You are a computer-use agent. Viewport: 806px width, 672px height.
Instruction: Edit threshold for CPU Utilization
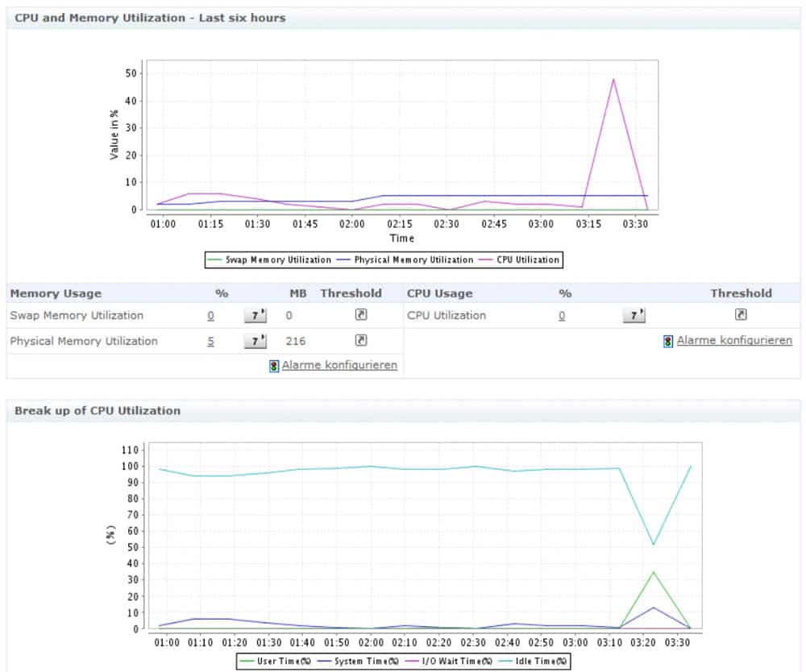tap(740, 314)
